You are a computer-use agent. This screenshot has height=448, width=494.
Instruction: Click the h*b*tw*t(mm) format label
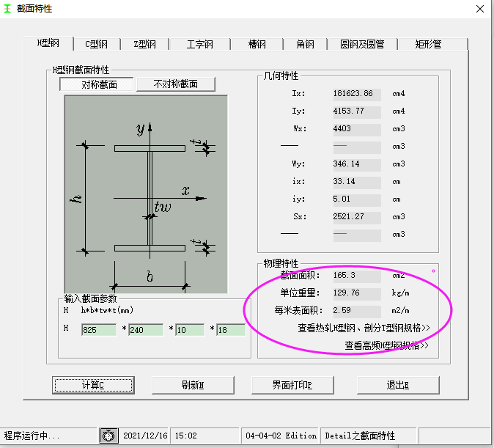[107, 311]
